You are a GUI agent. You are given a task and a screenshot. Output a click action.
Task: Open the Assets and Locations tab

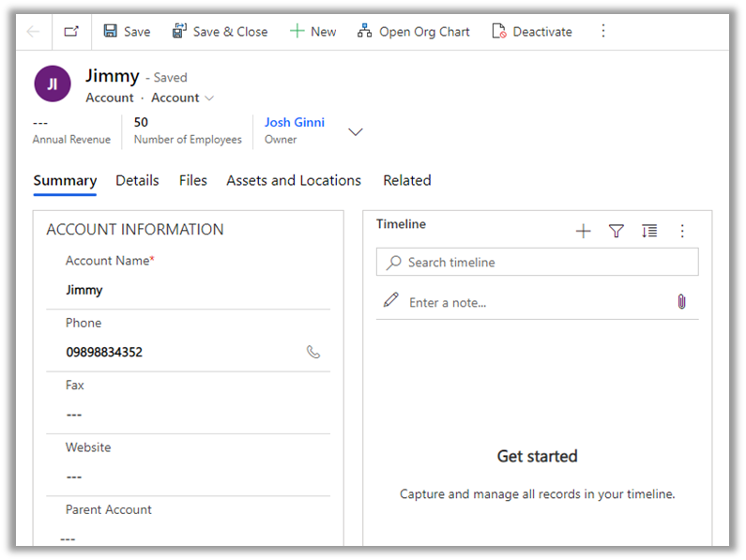click(x=294, y=180)
